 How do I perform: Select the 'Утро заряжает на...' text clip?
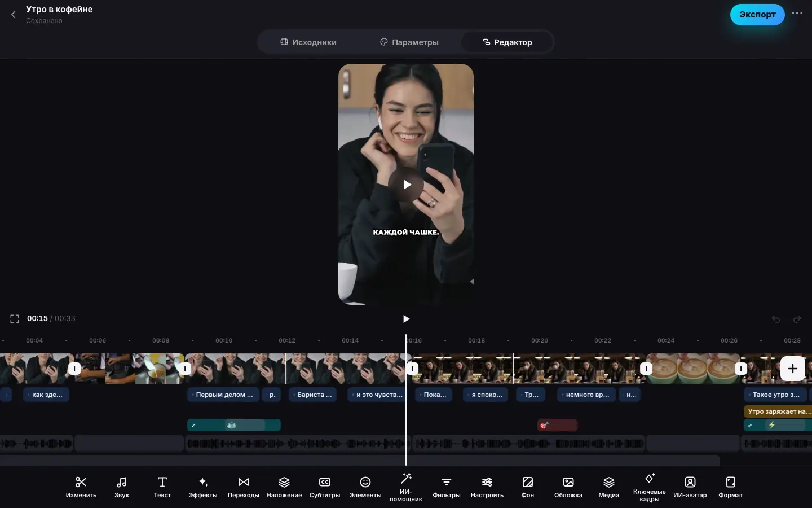pyautogui.click(x=778, y=411)
